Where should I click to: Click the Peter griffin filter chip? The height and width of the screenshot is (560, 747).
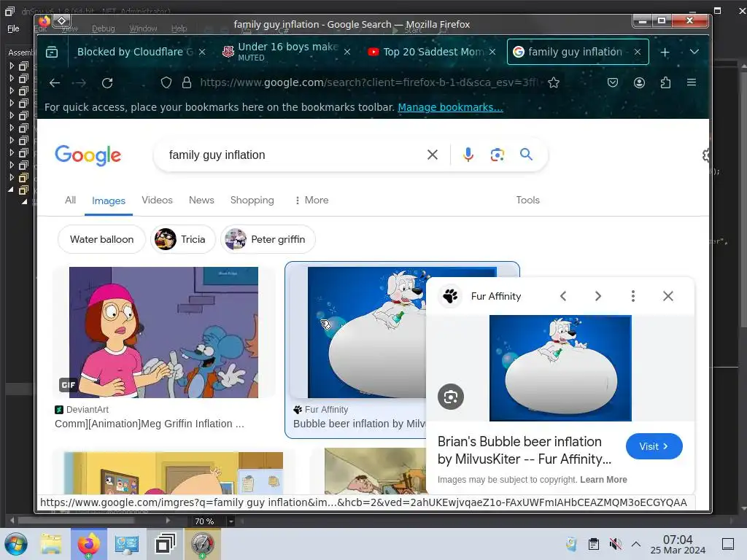tap(268, 239)
